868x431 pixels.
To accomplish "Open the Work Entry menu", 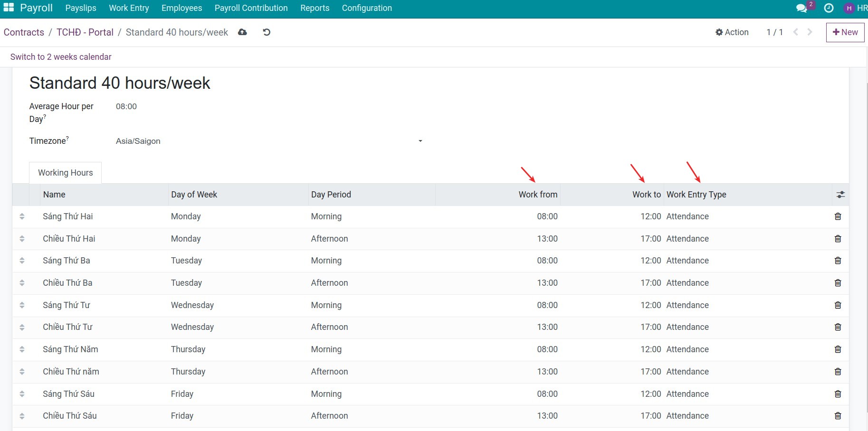I will 129,8.
